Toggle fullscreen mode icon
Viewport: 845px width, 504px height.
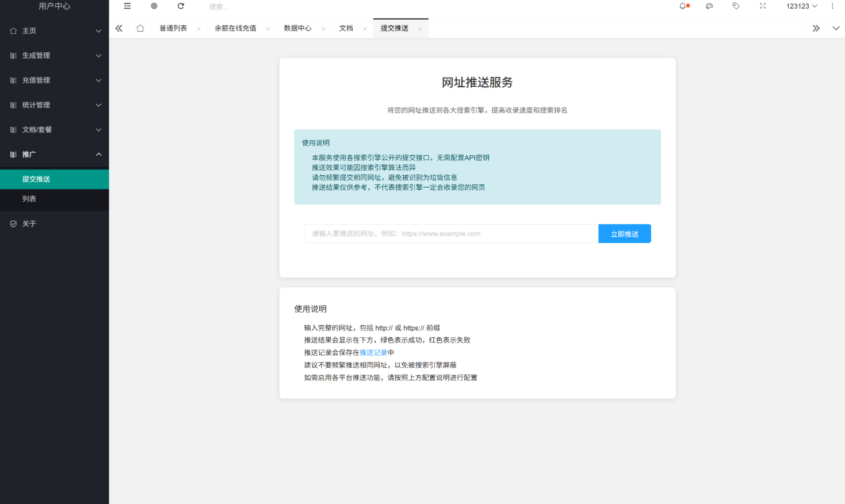pos(763,6)
